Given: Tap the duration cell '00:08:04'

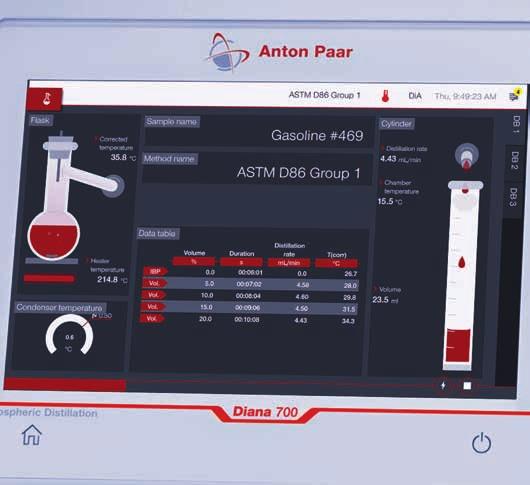Looking at the screenshot, I should pyautogui.click(x=248, y=296).
